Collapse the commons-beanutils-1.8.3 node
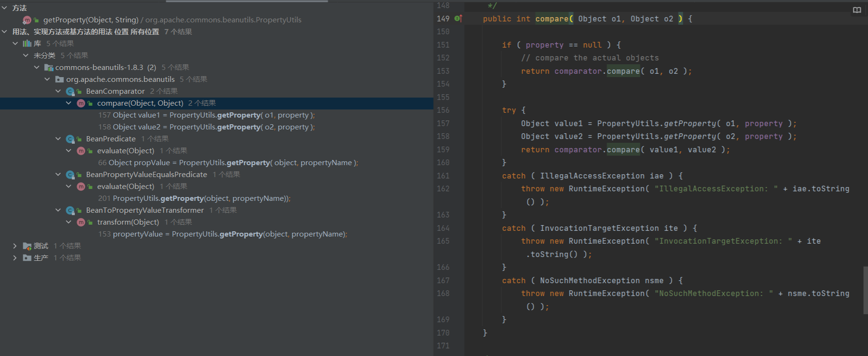This screenshot has height=356, width=868. point(37,67)
